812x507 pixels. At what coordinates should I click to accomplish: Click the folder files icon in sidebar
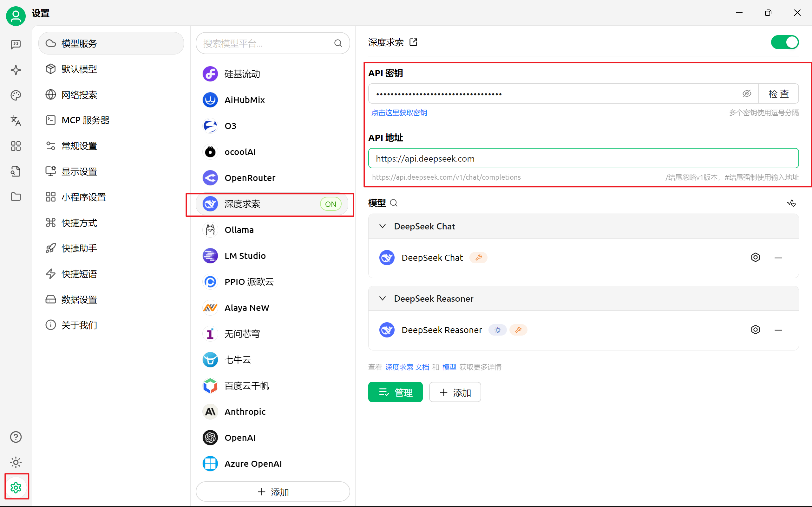[16, 197]
